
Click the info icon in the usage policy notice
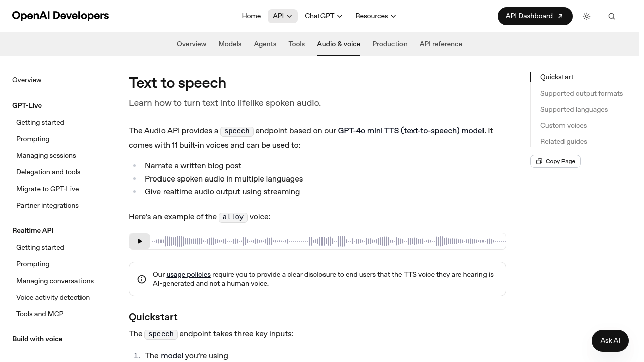142,279
